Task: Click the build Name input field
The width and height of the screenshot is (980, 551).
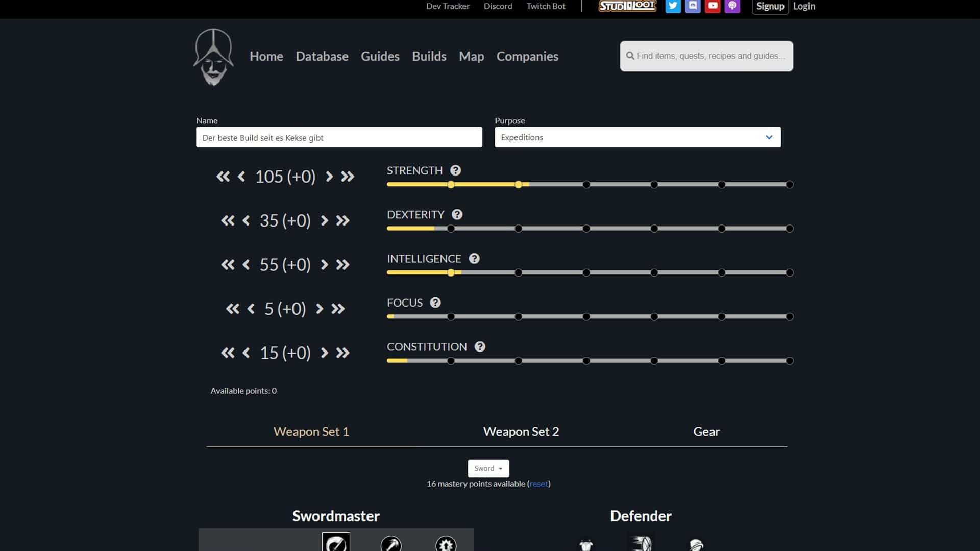Action: click(x=339, y=137)
